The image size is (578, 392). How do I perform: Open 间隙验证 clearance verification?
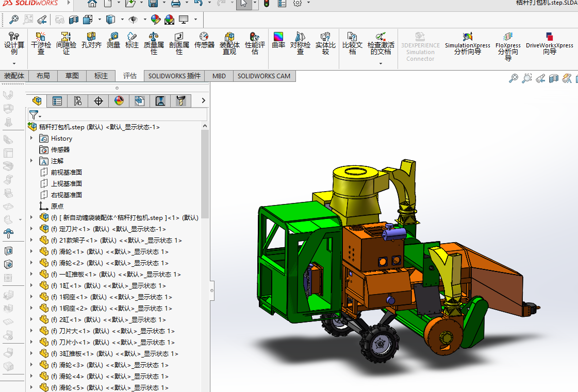[x=66, y=43]
